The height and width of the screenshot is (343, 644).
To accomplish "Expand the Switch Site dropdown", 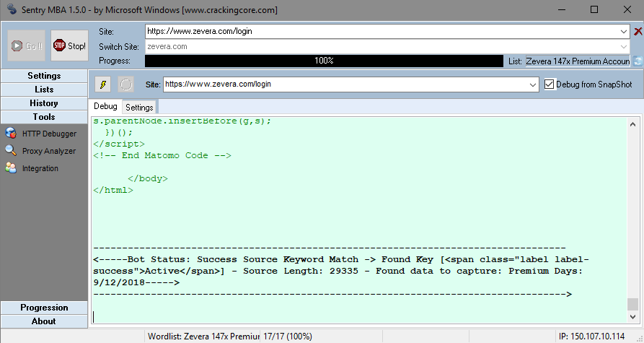I will 624,46.
